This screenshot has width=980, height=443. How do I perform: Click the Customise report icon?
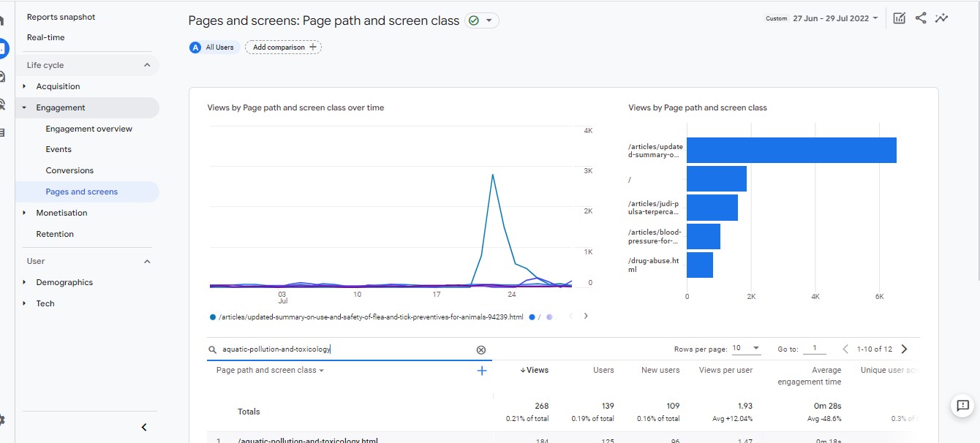899,18
